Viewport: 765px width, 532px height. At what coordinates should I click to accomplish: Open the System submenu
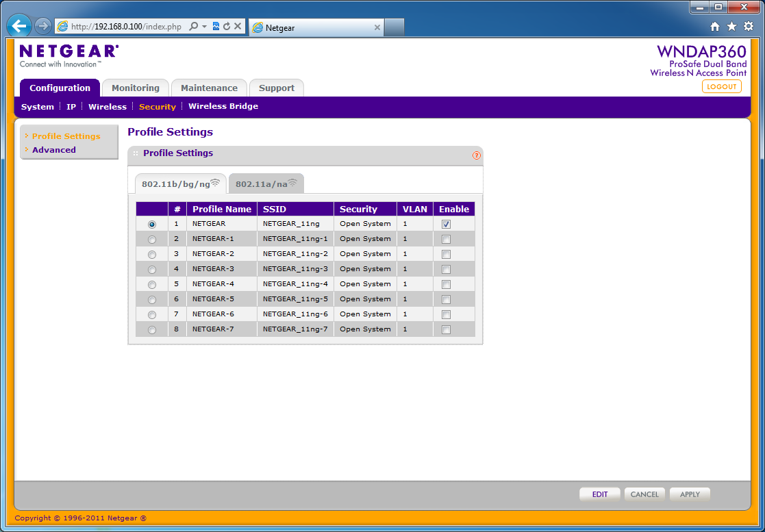click(38, 107)
